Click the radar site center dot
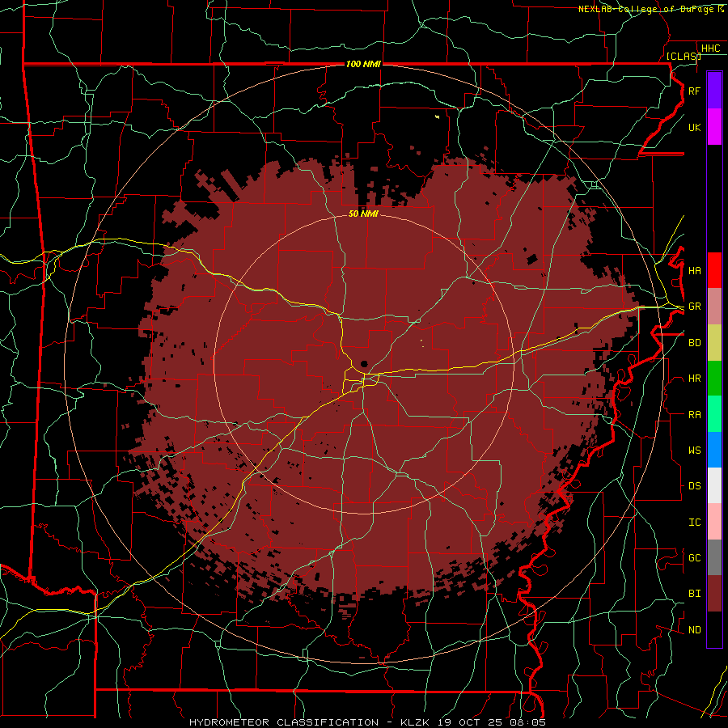The image size is (728, 728). point(364,364)
